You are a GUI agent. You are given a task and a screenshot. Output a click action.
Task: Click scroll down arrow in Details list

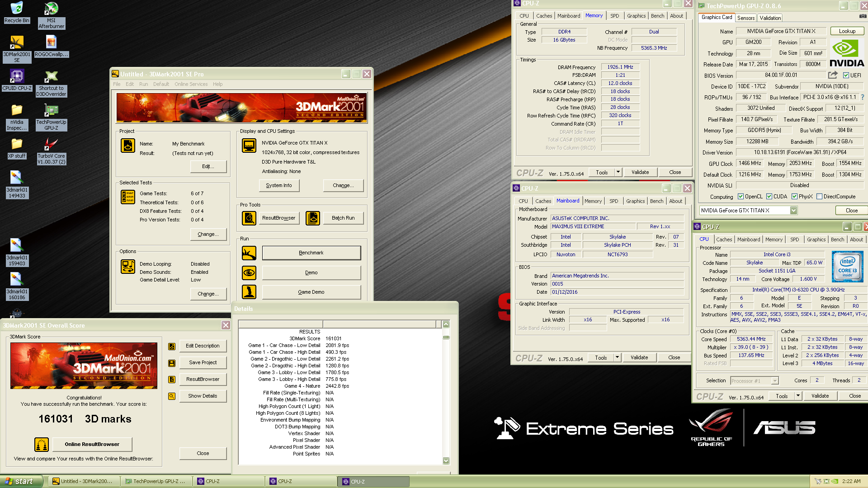click(446, 460)
